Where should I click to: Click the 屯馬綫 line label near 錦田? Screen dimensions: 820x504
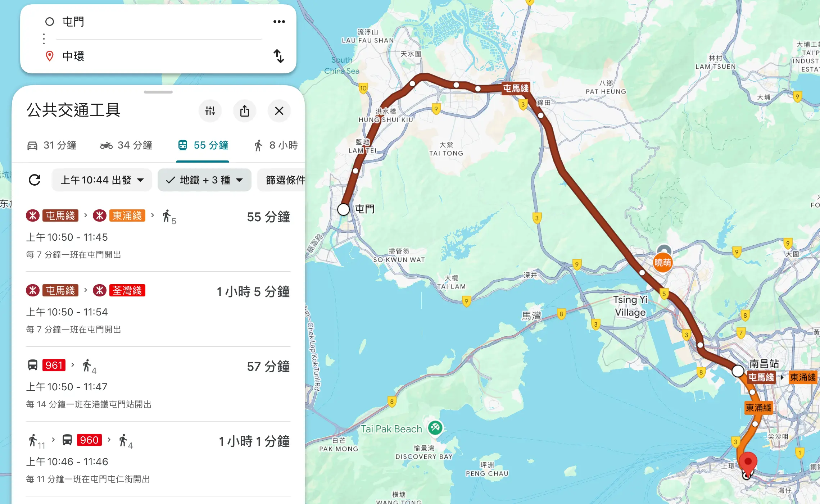coord(516,88)
